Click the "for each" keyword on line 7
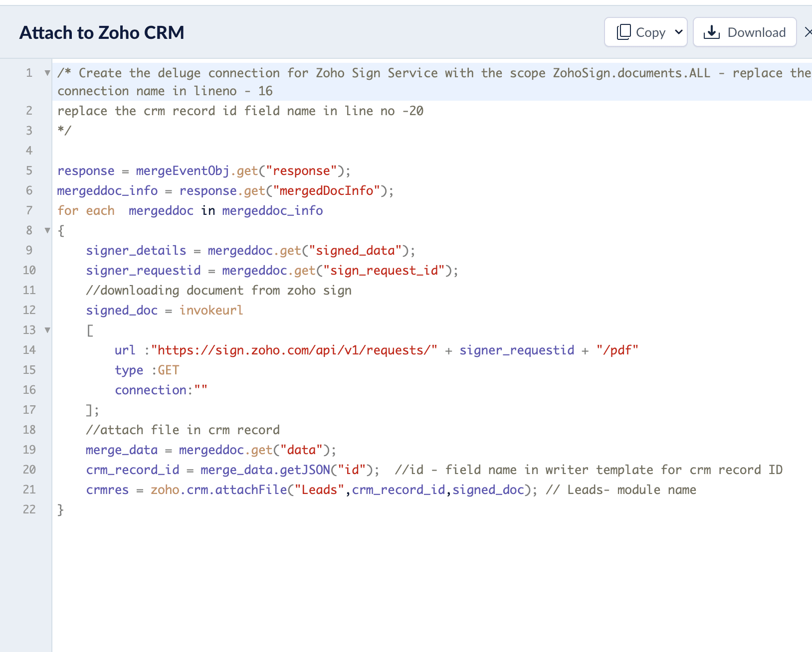 pyautogui.click(x=86, y=211)
